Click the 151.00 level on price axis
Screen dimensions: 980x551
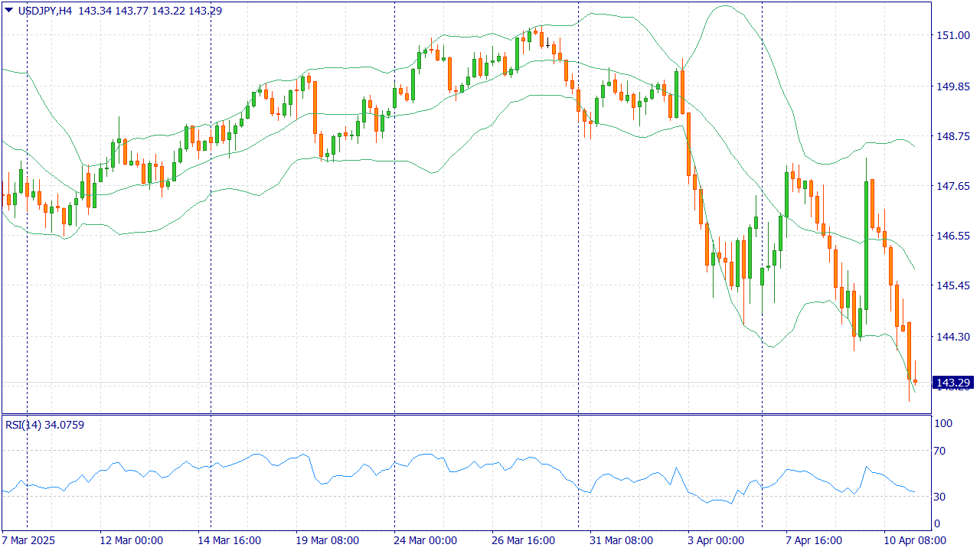(x=953, y=35)
